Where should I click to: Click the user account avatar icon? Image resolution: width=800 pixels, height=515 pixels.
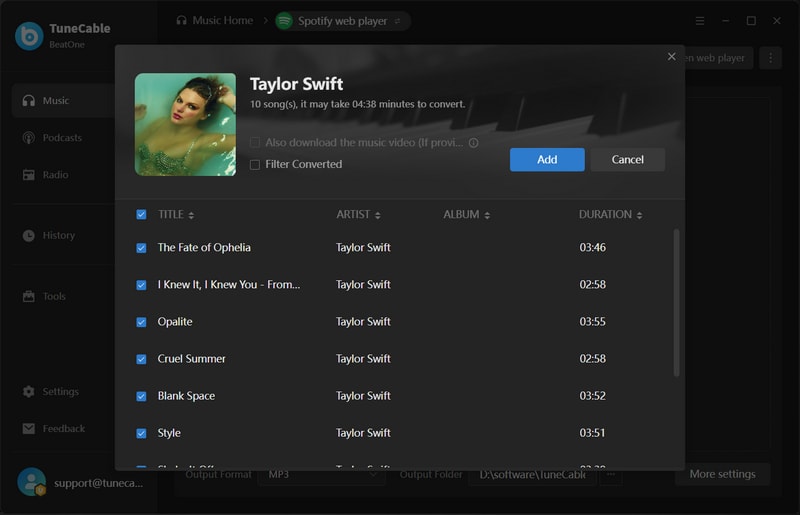coord(32,482)
